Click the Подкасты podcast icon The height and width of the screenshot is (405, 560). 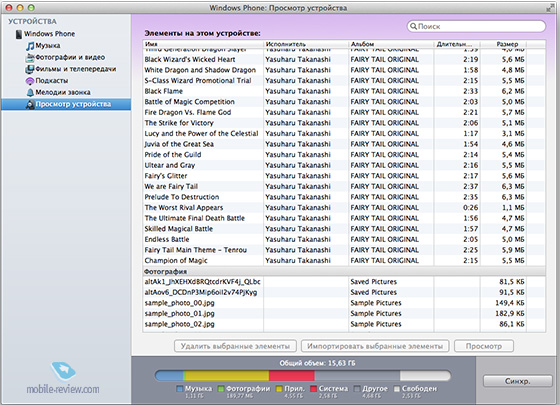click(x=30, y=81)
